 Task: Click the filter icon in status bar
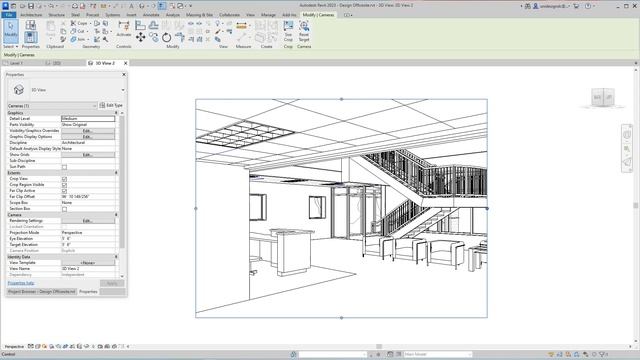coord(601,354)
